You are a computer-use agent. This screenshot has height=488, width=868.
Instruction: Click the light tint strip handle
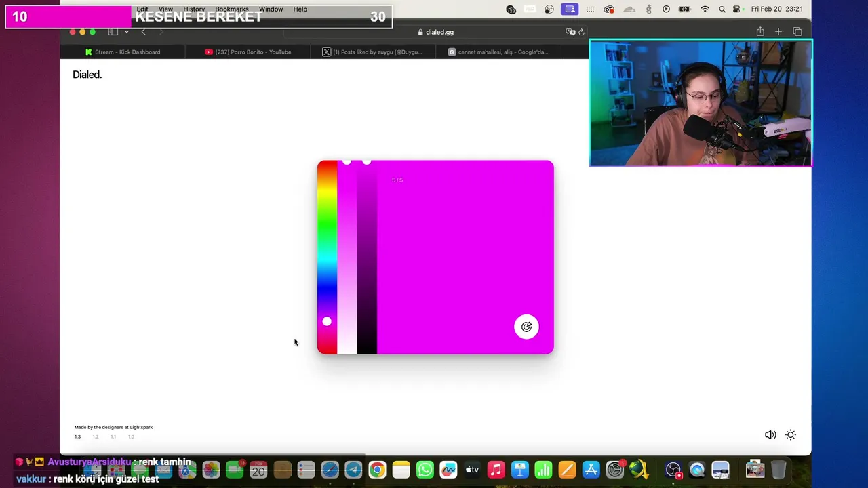[x=347, y=161]
